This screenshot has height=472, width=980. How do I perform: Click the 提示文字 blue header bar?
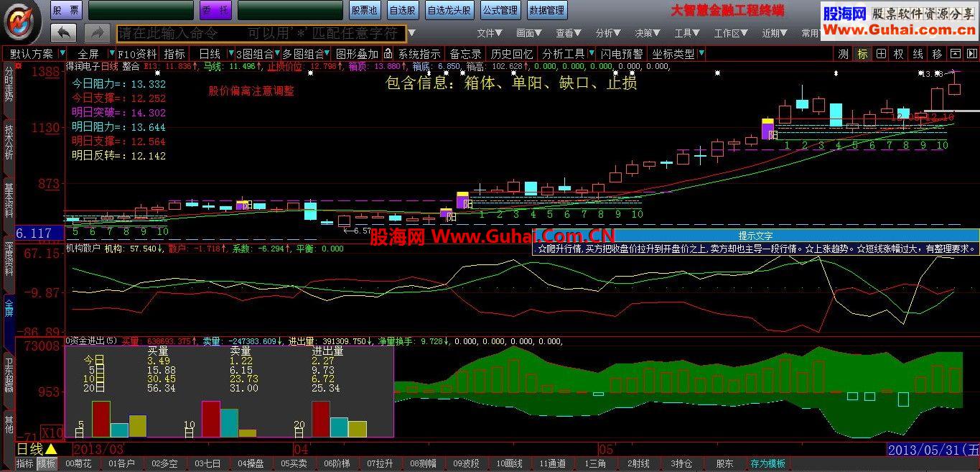coord(755,235)
